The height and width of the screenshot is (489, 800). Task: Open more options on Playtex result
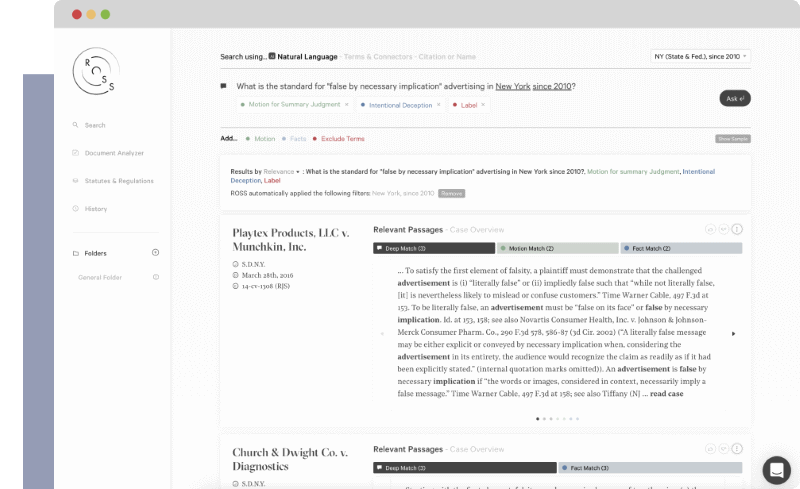[x=737, y=229]
